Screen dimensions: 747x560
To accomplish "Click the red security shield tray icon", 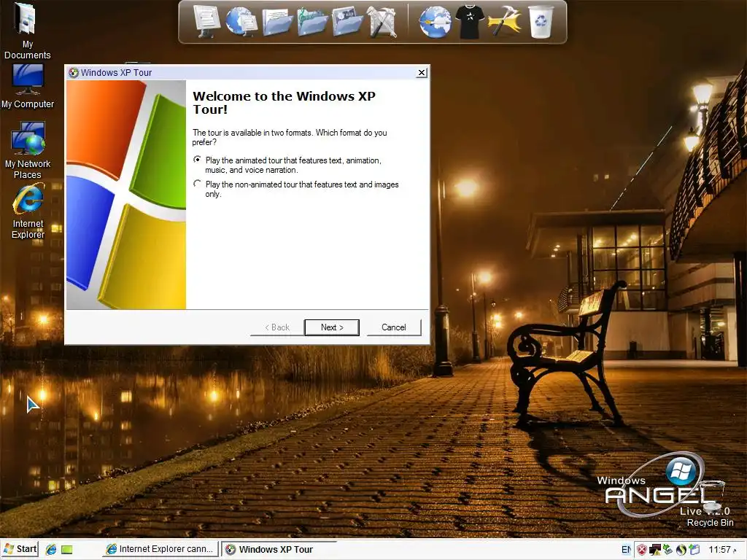I will pyautogui.click(x=642, y=550).
